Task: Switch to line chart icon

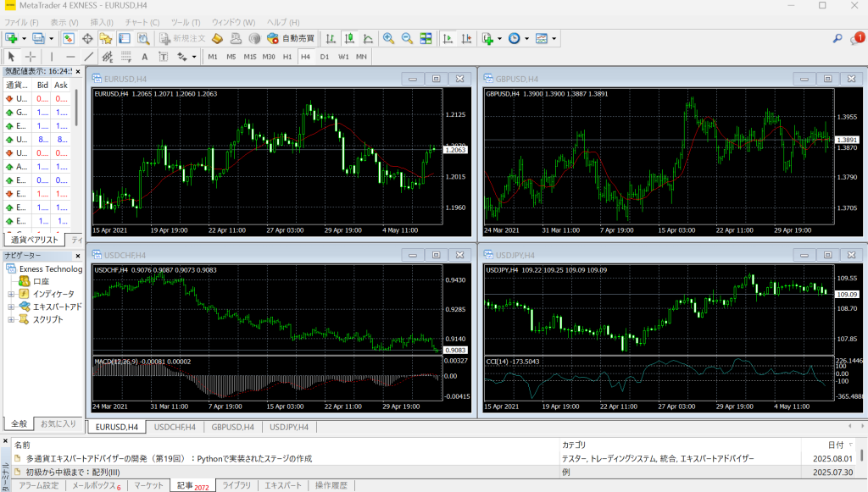Action: (368, 38)
